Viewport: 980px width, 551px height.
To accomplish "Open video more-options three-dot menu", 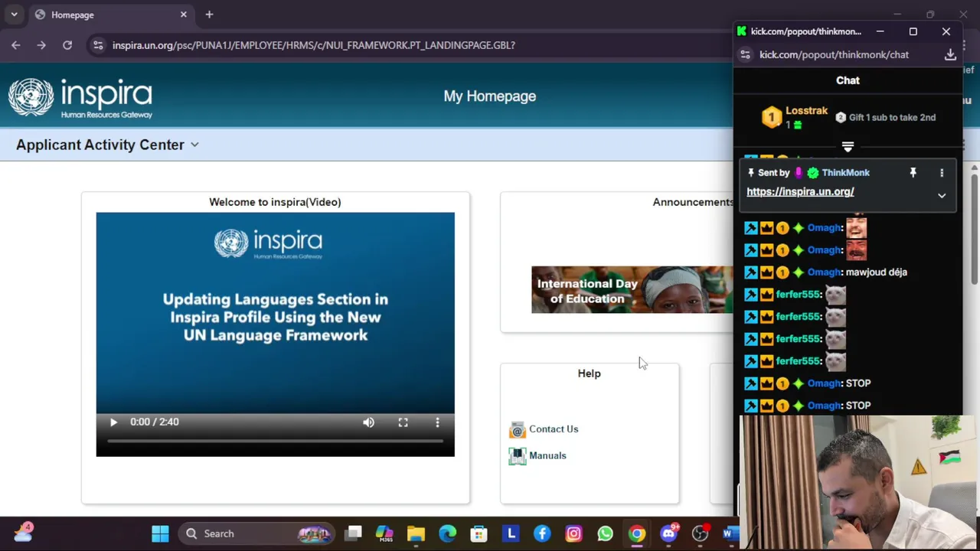I will (437, 422).
